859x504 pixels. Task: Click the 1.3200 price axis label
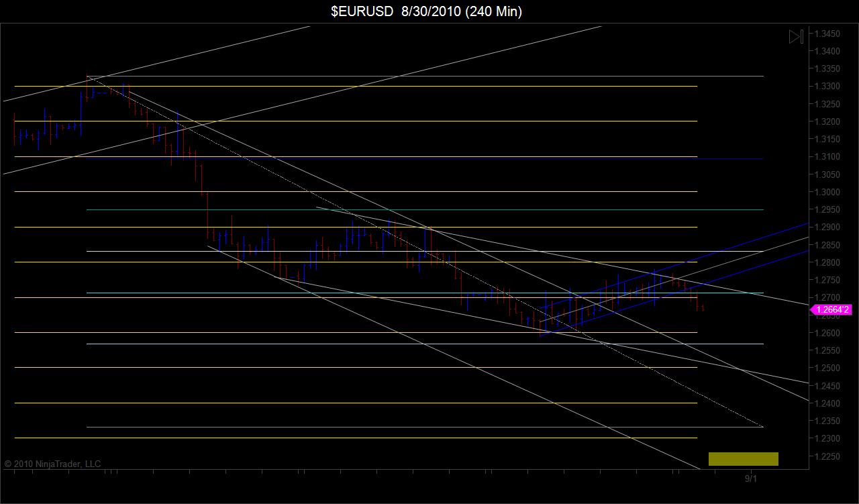(x=827, y=121)
